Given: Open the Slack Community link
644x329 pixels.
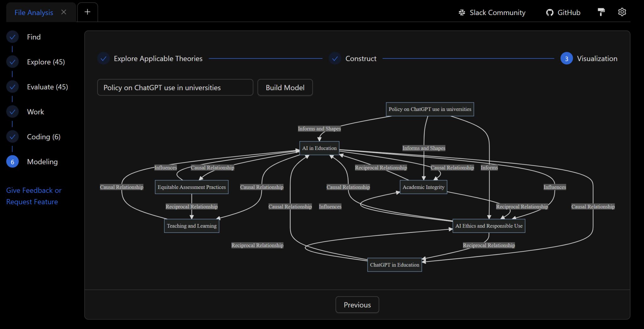Looking at the screenshot, I should pos(492,13).
